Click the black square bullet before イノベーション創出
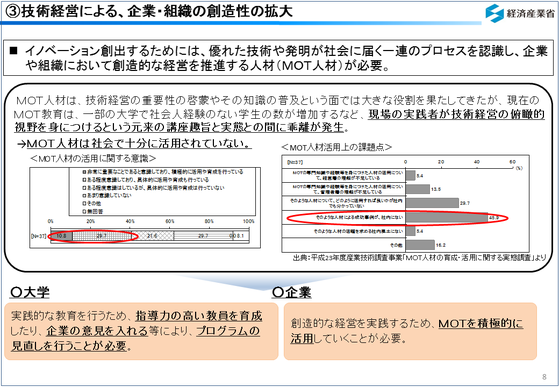Viewport: 559px width, 387px height. [13, 51]
